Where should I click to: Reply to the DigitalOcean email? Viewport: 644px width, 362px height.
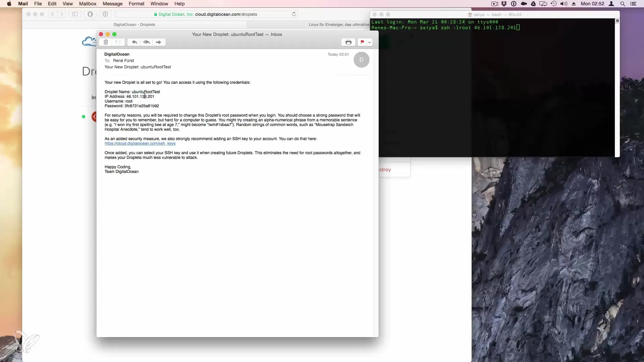134,42
